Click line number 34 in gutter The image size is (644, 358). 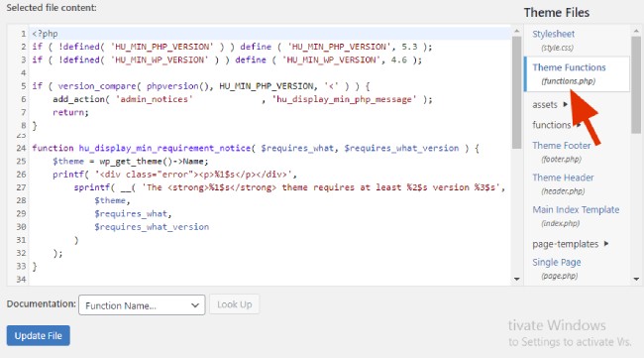pos(22,280)
